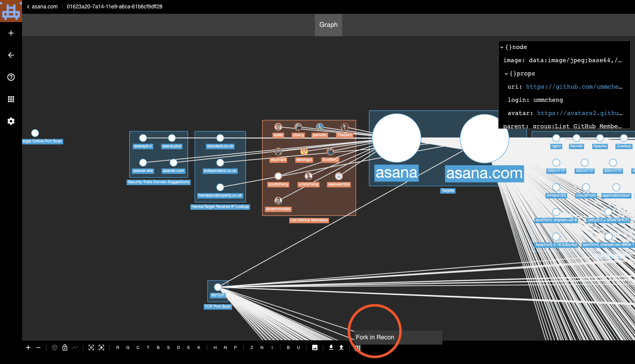Switch to the Graph tab
This screenshot has height=364, width=635.
click(x=329, y=25)
